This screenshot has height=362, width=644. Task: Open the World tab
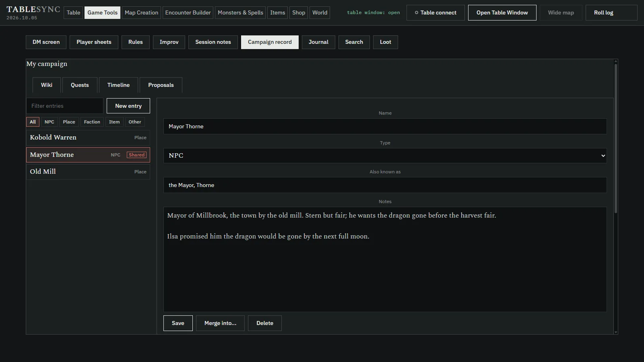(320, 12)
